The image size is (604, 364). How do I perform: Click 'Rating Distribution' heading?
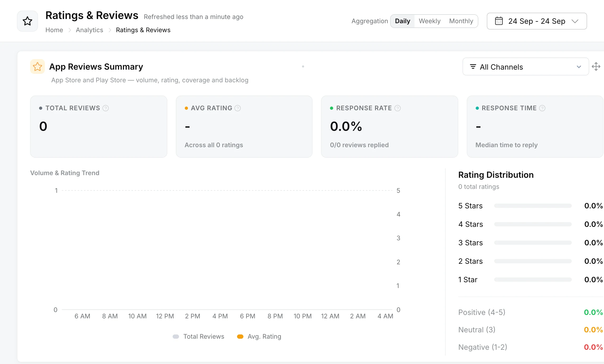(496, 175)
